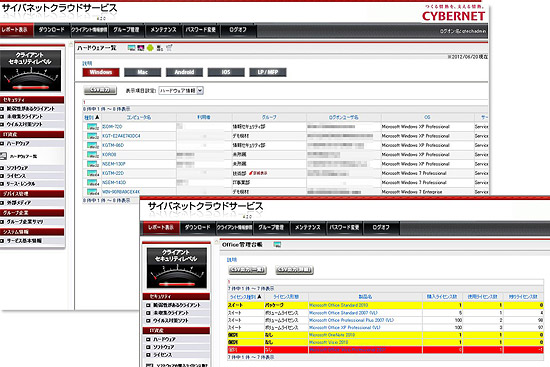Screen dimensions: 550x367
Task: Click ログオフ in the Office window menu
Action: click(x=381, y=228)
